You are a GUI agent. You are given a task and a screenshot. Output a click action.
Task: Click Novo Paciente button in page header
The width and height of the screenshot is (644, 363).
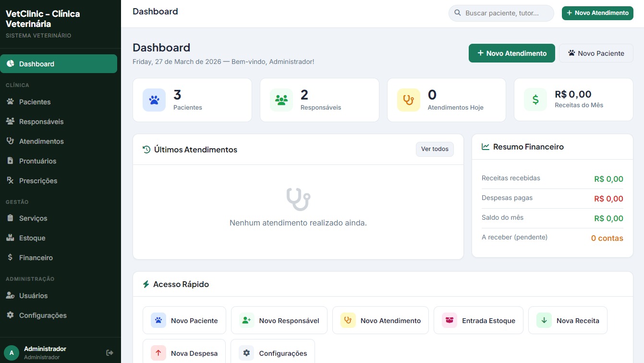[596, 53]
